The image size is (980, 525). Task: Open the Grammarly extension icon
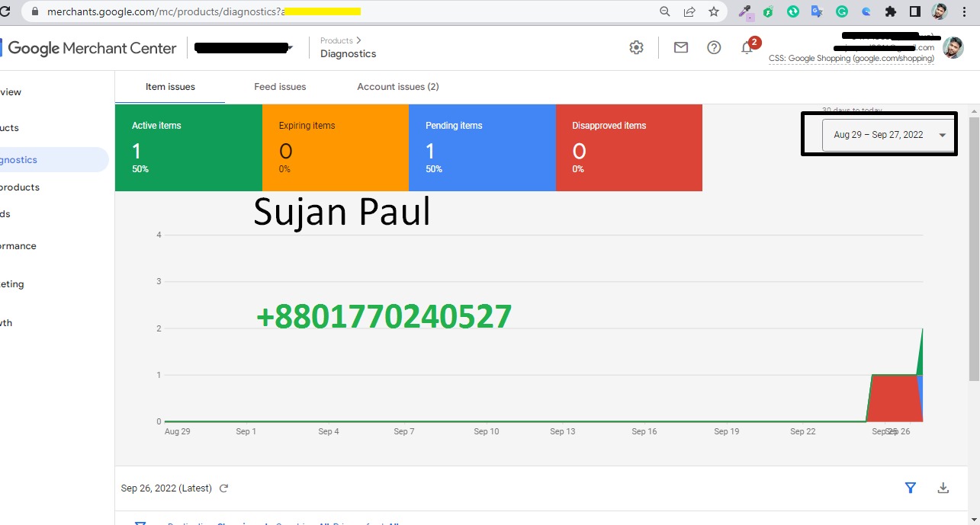841,11
